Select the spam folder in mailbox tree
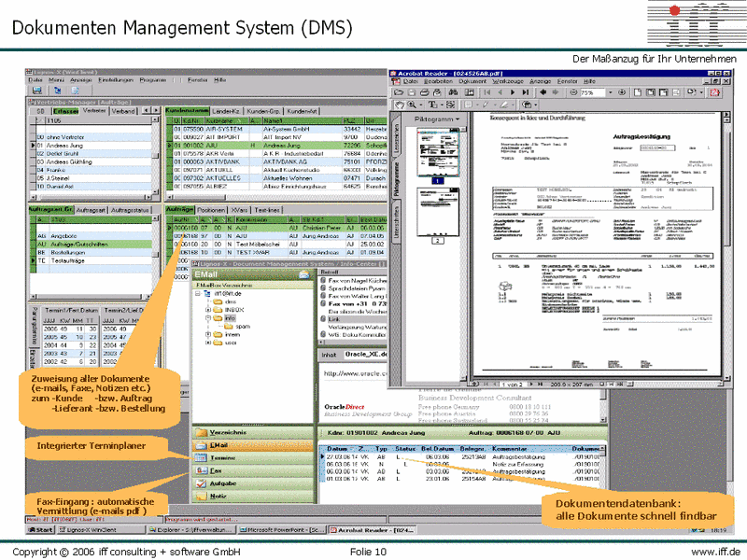747x560 pixels. click(243, 326)
